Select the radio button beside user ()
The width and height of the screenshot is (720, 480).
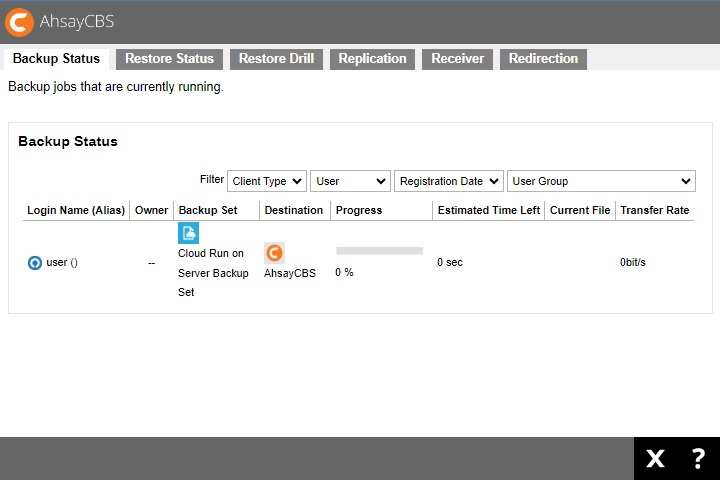[x=35, y=263]
